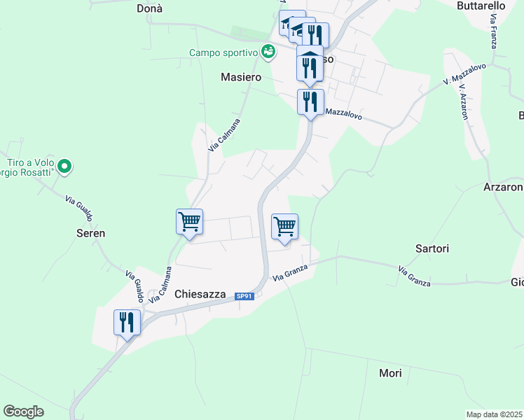Select the Arzaron locality label
This screenshot has height=420, width=524.
coord(503,187)
